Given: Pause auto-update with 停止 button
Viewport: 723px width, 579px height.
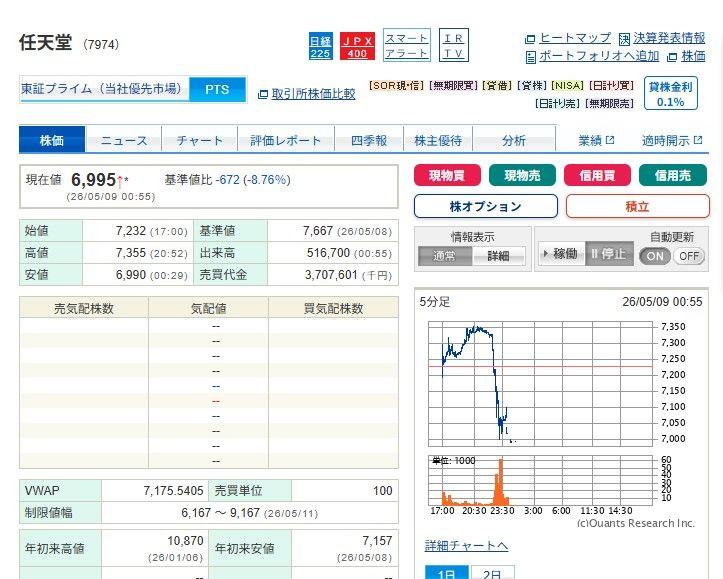Looking at the screenshot, I should click(x=609, y=254).
